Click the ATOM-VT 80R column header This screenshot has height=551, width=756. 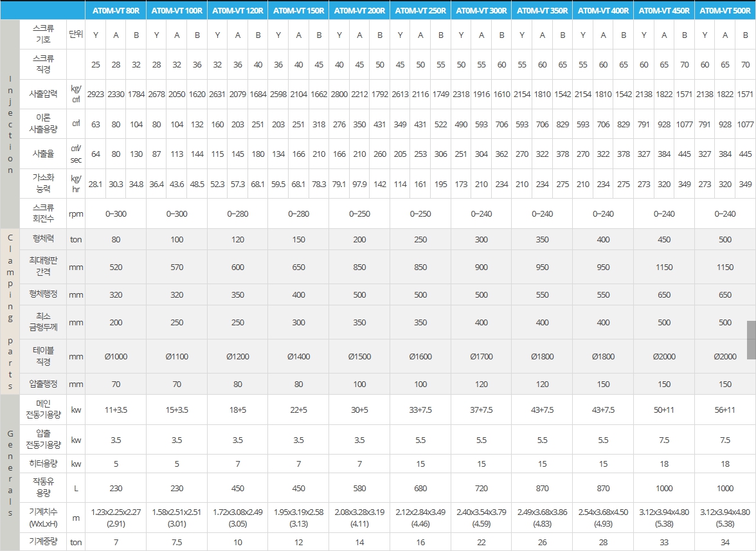116,11
